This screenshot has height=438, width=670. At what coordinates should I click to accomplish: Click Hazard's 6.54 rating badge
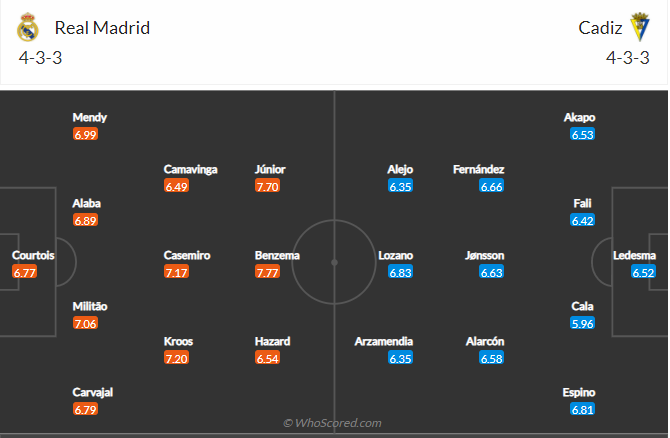point(268,358)
